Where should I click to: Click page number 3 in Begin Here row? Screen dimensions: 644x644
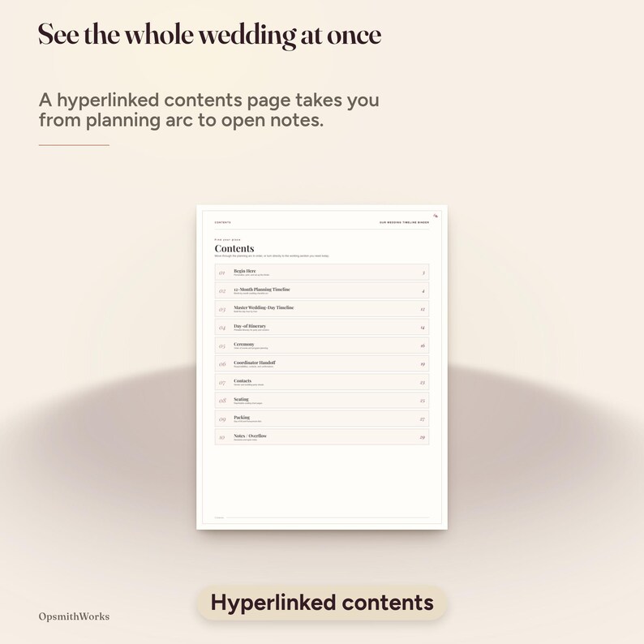[423, 273]
